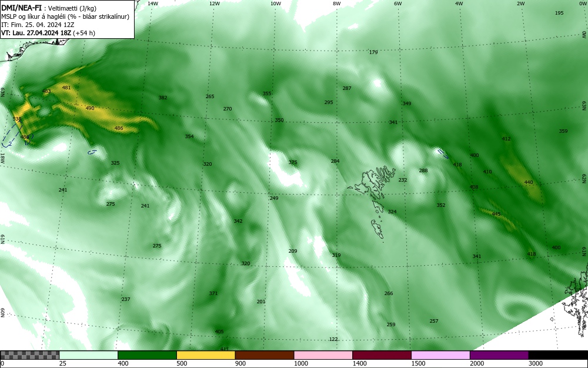The height and width of the screenshot is (368, 588).
Task: Click the map value 408
Action: 474,187
